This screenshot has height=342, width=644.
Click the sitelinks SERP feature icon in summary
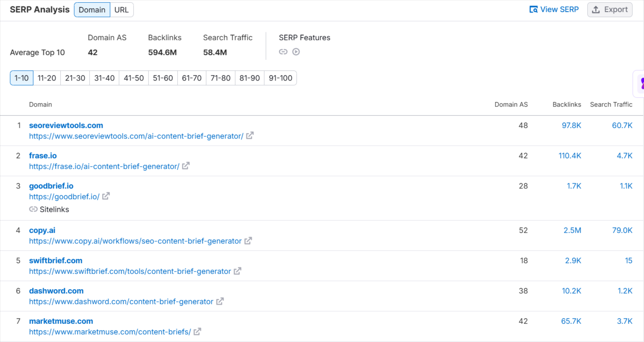283,52
